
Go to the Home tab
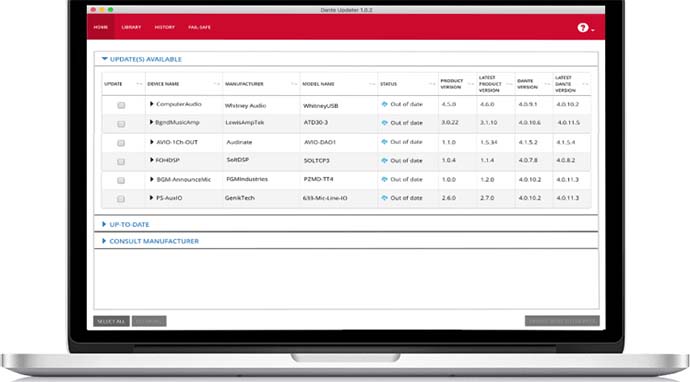point(101,27)
